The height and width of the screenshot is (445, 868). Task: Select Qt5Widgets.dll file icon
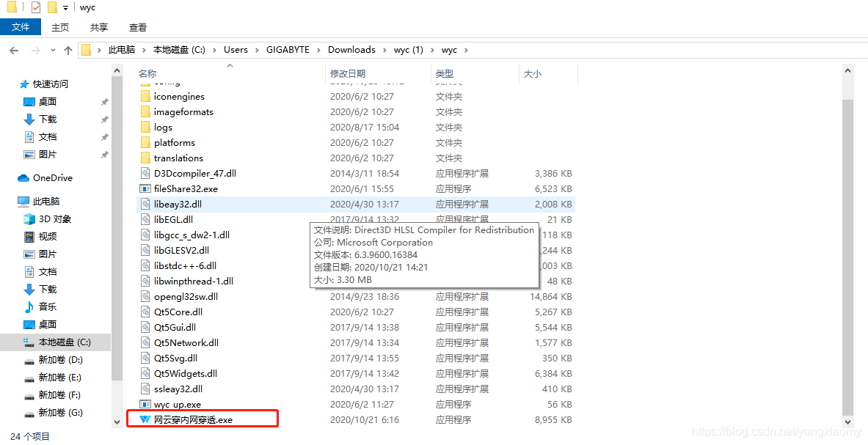tap(145, 374)
